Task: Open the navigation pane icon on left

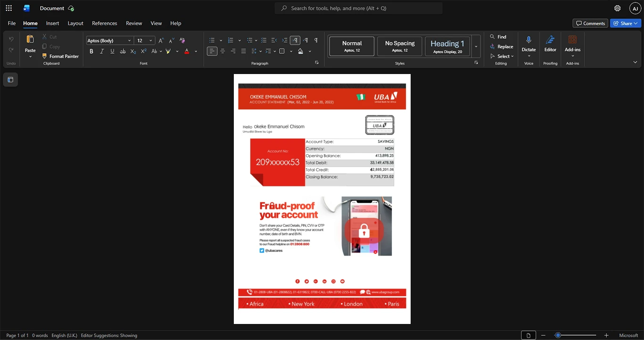Action: (10, 80)
